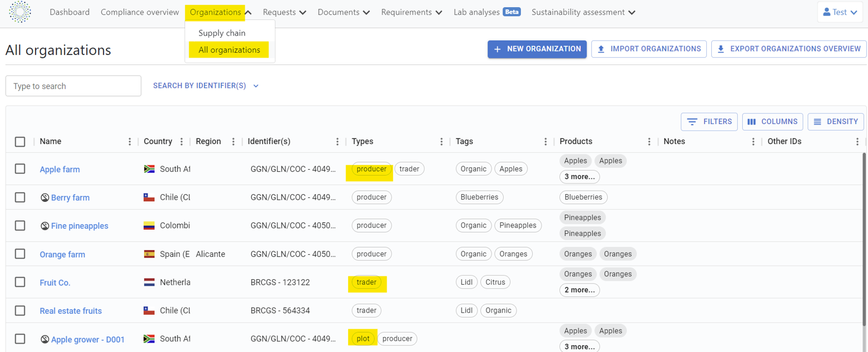Click the Netherlands flag in Fruit Co. row

149,282
